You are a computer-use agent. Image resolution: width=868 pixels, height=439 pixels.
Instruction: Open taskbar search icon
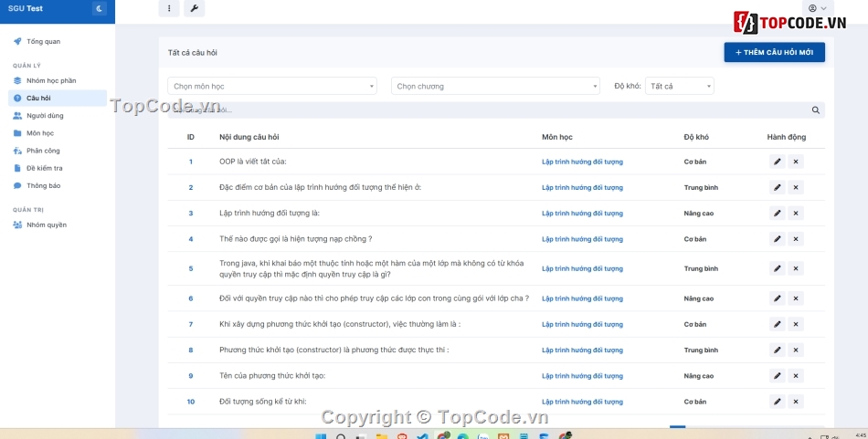(x=341, y=436)
